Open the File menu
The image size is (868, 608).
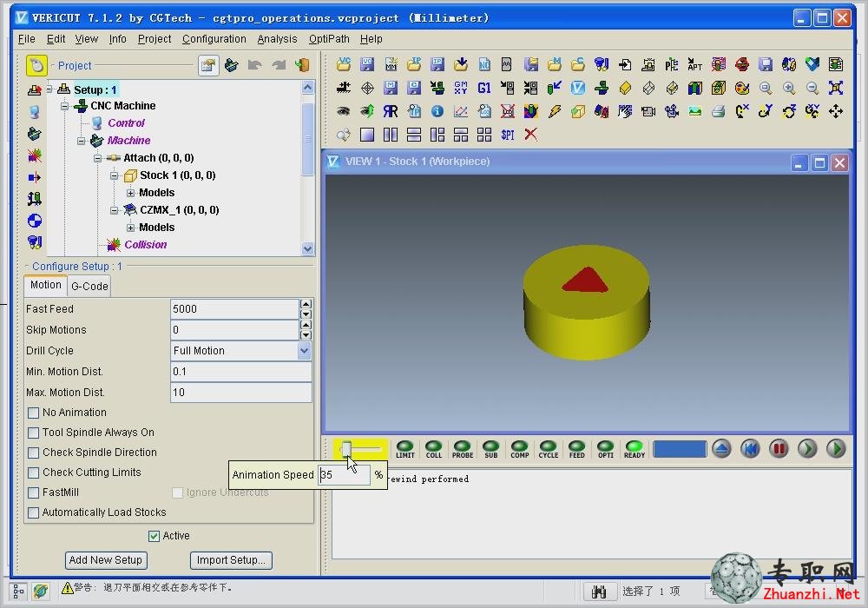coord(27,39)
